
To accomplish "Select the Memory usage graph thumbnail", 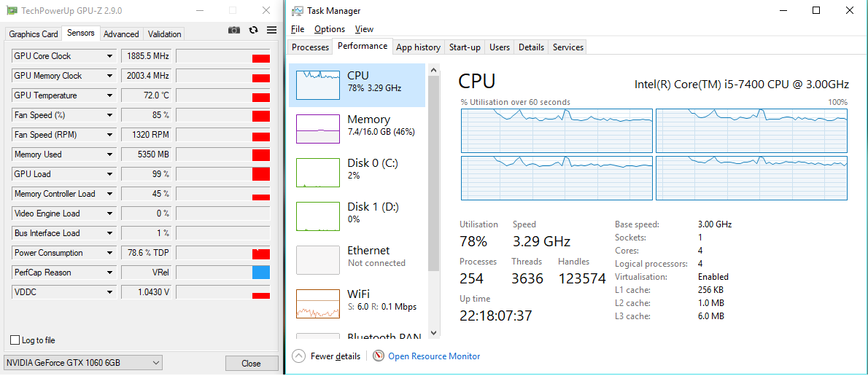I will [x=318, y=129].
